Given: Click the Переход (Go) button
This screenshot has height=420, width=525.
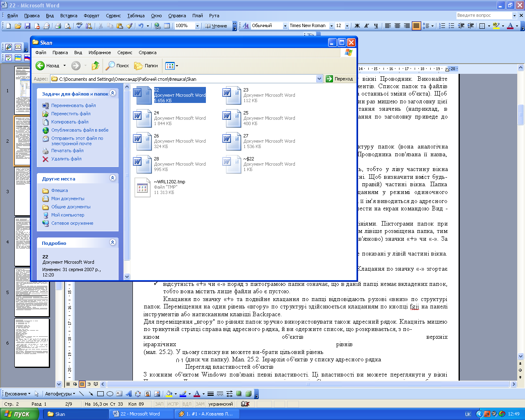Looking at the screenshot, I should [x=339, y=79].
